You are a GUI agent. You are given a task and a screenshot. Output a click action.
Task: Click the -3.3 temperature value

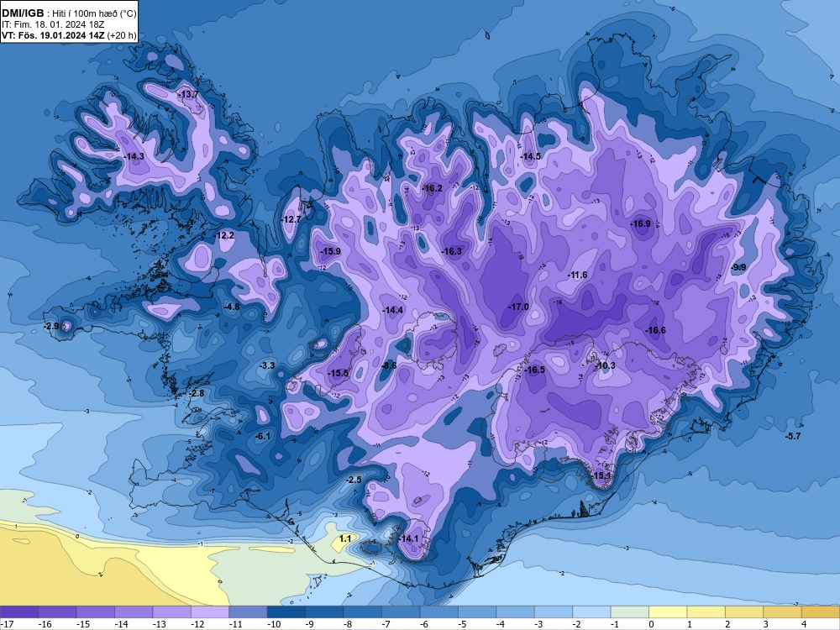267,366
